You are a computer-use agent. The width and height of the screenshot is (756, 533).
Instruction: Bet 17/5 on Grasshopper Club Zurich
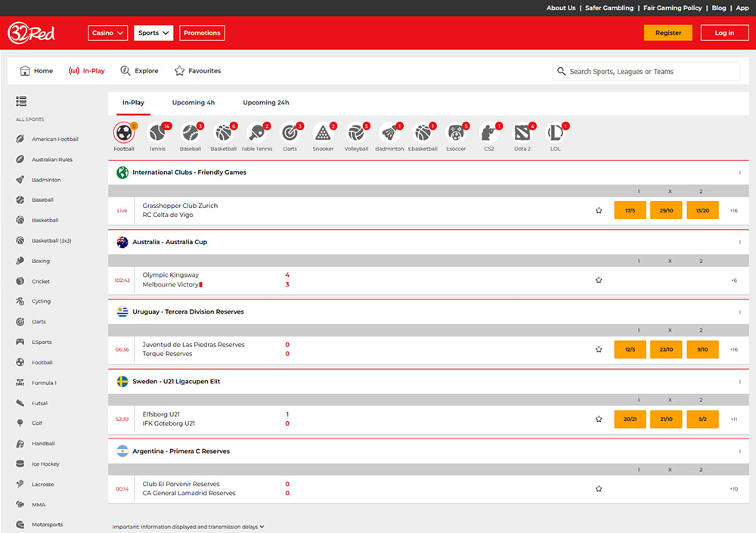coord(631,210)
